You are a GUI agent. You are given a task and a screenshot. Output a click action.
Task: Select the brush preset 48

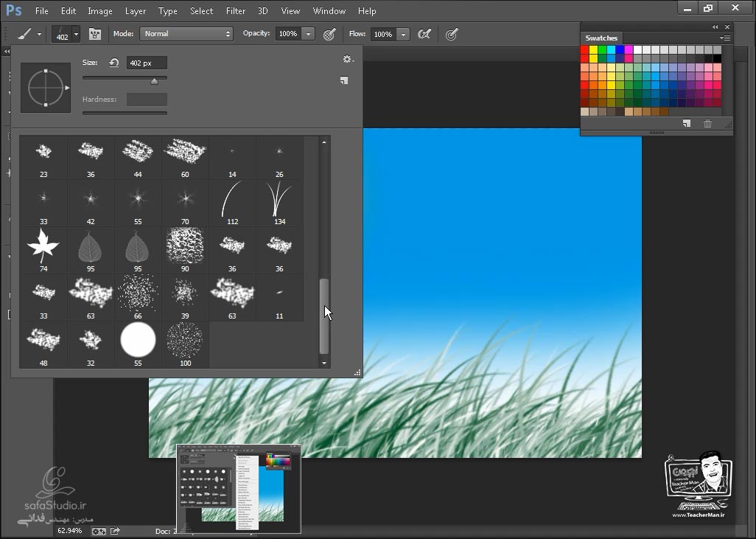(x=43, y=344)
